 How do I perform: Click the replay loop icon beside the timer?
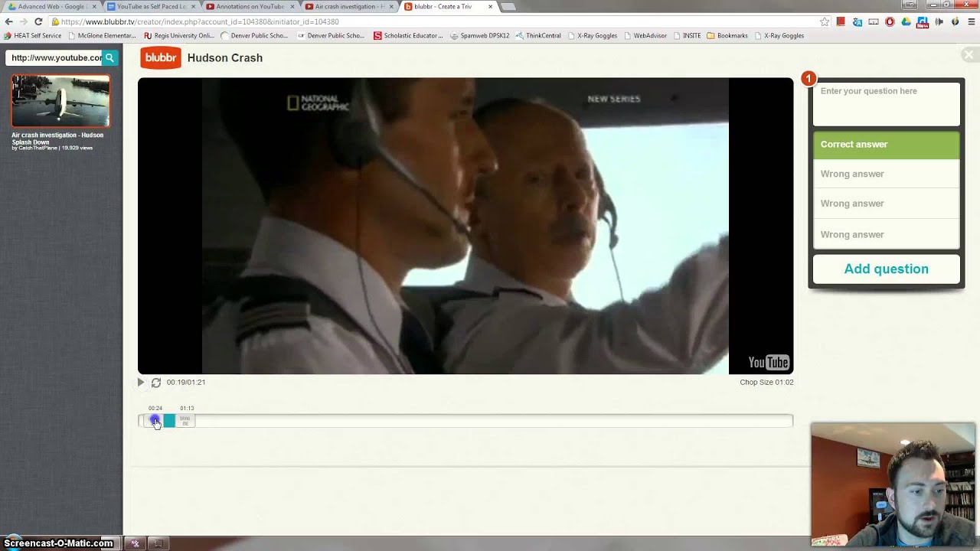(156, 383)
